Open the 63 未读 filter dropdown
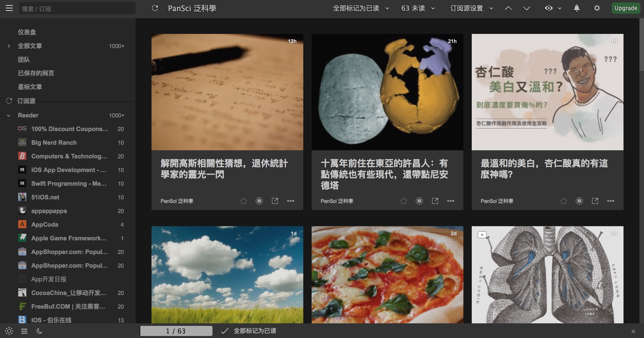The image size is (644, 338). coord(418,9)
